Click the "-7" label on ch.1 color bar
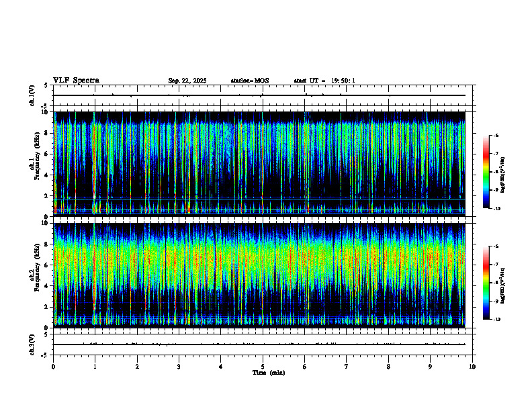This screenshot has height=411, width=532. click(496, 154)
